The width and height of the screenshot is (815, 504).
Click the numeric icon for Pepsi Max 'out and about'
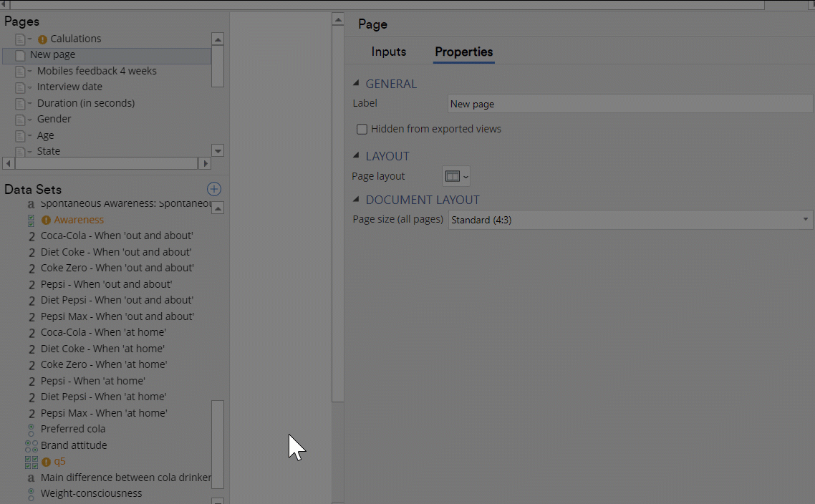click(32, 317)
